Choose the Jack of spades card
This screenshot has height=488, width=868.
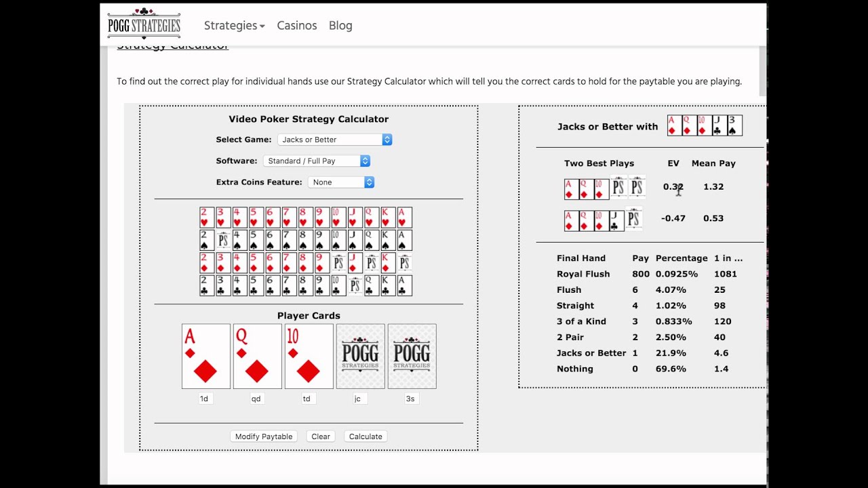(x=355, y=240)
